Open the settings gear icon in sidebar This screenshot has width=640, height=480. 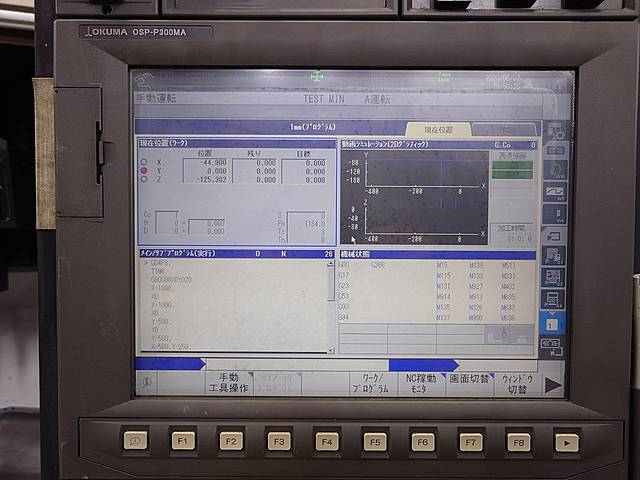555,130
